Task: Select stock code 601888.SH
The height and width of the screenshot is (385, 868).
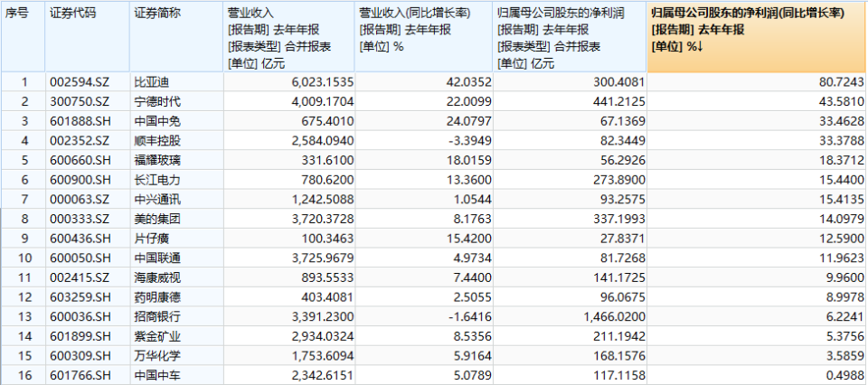Action: coord(80,122)
